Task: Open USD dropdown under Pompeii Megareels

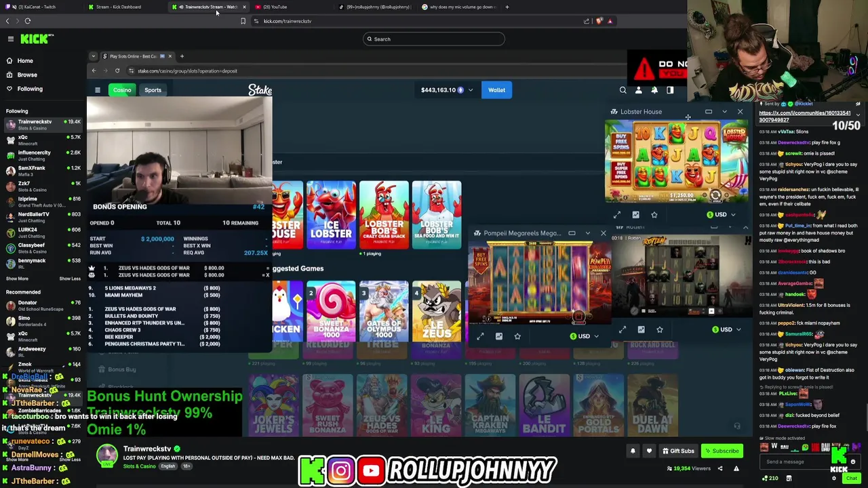Action: [x=584, y=336]
